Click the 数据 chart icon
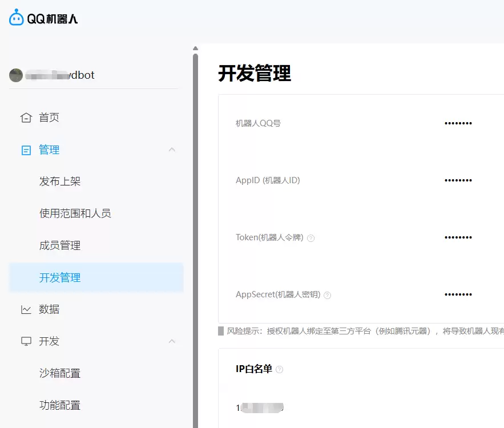Screen dimensions: 504x428 tap(25, 309)
